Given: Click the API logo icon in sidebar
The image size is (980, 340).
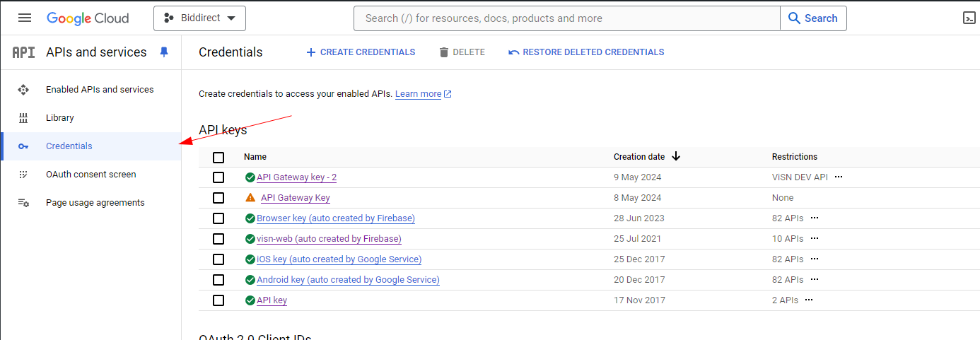Looking at the screenshot, I should (24, 52).
